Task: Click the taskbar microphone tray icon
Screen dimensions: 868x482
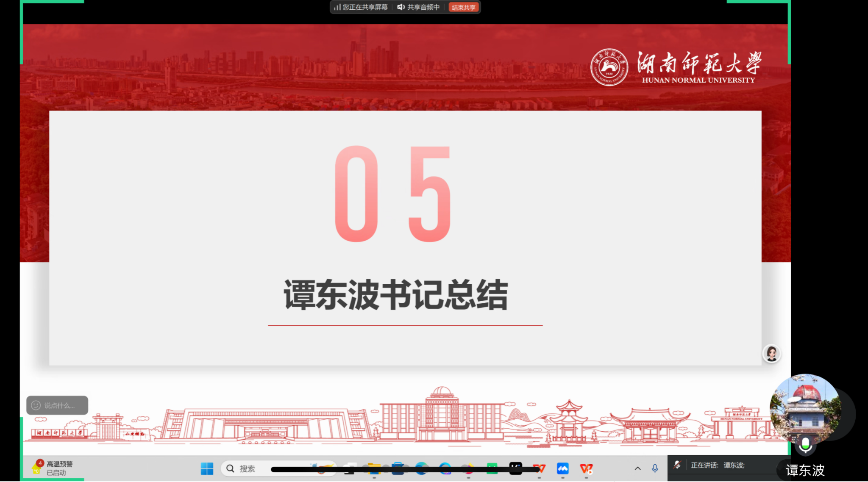Action: 655,468
